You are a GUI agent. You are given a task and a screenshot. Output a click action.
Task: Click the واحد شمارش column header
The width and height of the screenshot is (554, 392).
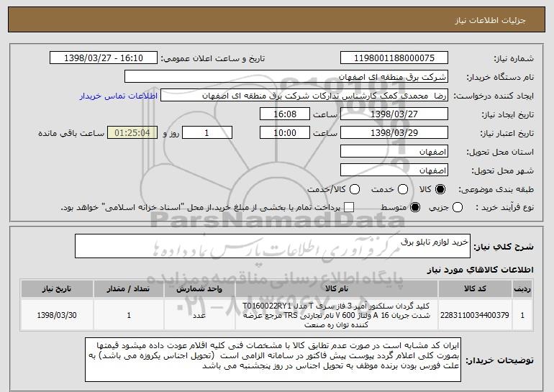tap(199, 289)
